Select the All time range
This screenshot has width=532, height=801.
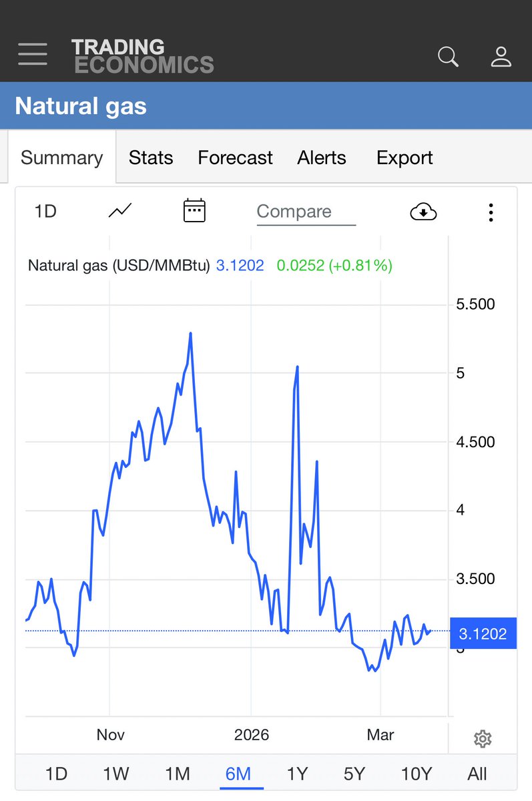pos(477,774)
